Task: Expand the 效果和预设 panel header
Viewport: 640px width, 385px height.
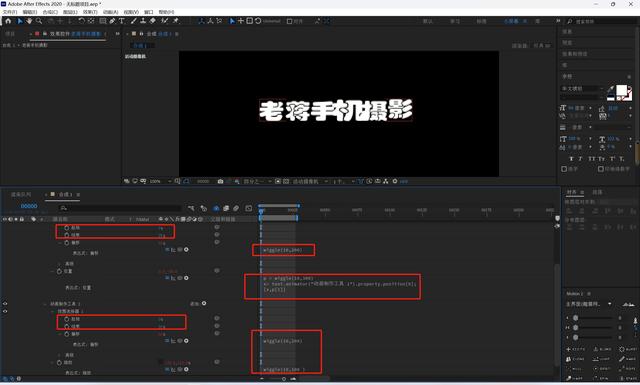Action: pos(575,54)
